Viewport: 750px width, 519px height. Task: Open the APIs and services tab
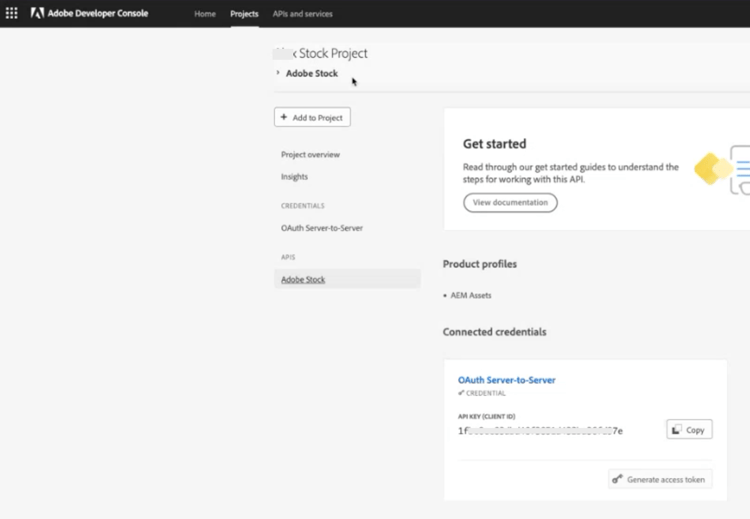tap(303, 14)
